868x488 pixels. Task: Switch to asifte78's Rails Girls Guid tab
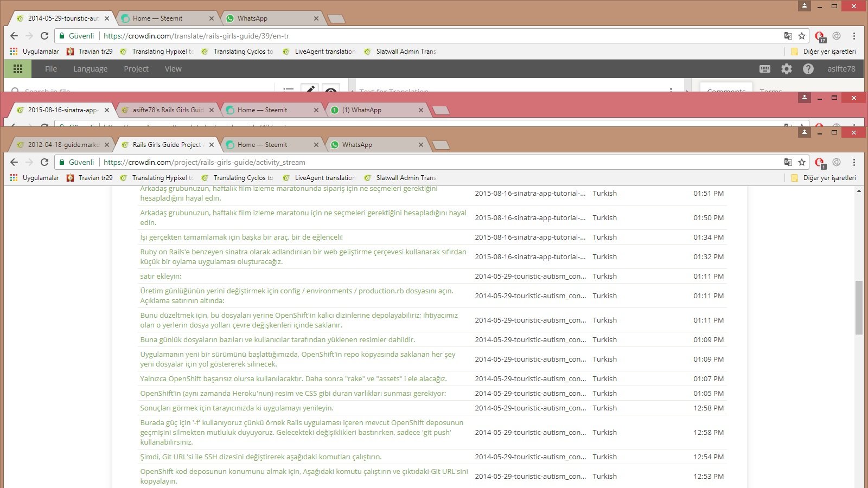tap(168, 110)
